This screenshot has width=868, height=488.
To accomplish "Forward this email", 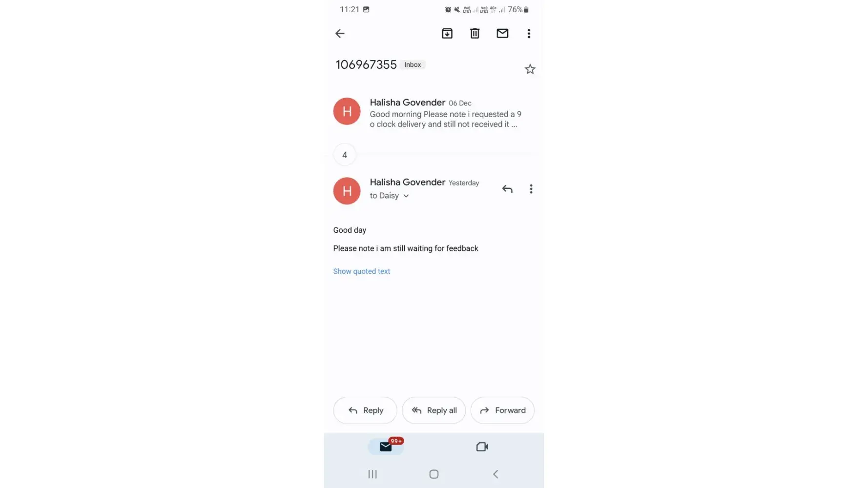I will point(502,410).
